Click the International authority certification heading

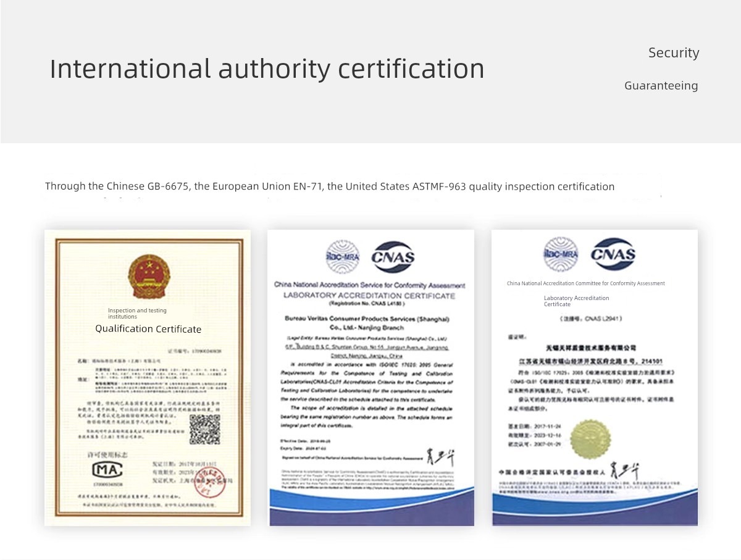[267, 69]
